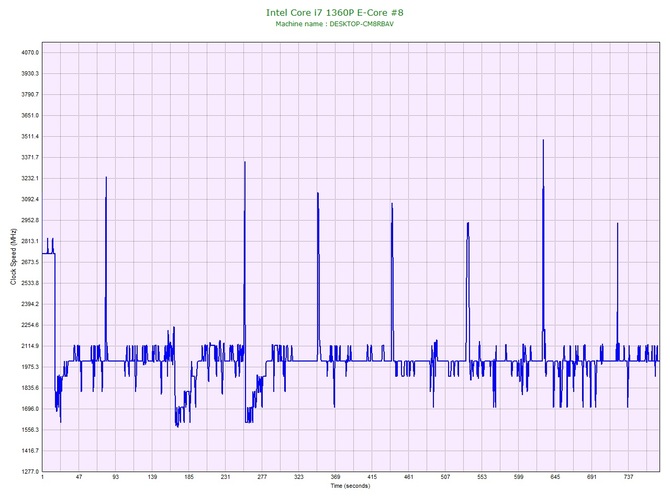Click the 369 seconds x-axis tick
Image resolution: width=670 pixels, height=503 pixels.
pos(335,477)
